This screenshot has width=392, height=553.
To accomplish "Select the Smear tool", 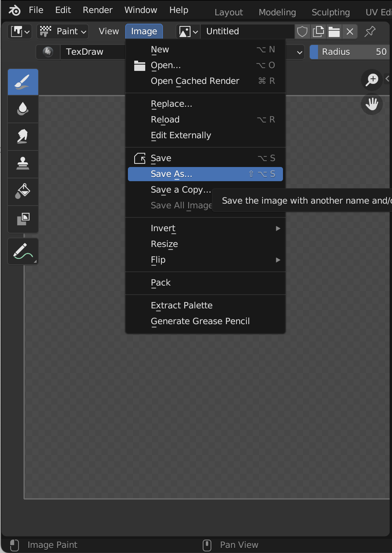I will (x=23, y=137).
